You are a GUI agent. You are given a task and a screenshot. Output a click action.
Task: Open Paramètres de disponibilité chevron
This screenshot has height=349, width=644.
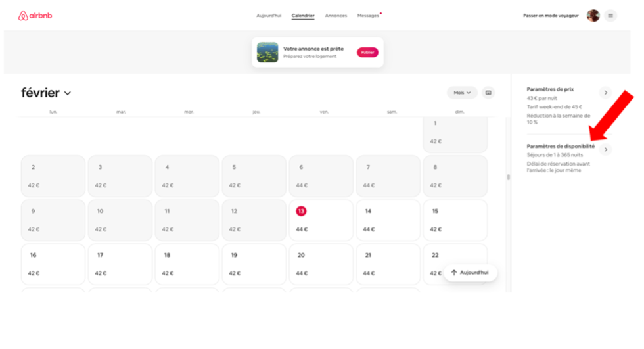606,149
